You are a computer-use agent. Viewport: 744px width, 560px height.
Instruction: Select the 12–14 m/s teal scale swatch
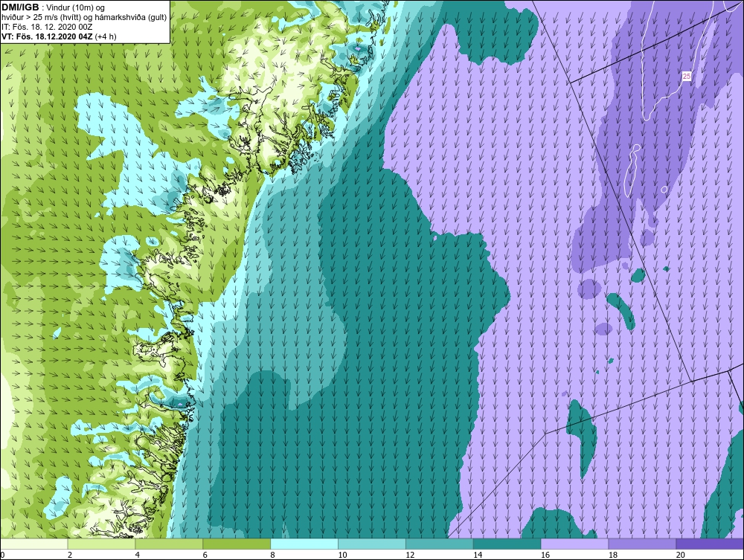(439, 544)
